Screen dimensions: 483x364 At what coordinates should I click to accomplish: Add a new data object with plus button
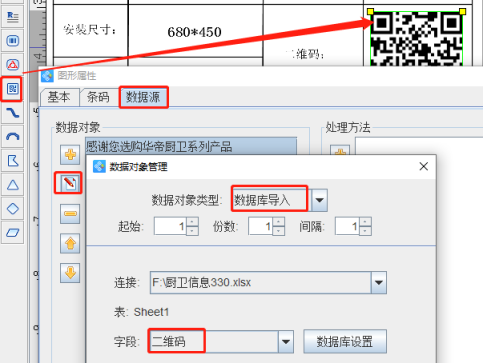pyautogui.click(x=70, y=154)
